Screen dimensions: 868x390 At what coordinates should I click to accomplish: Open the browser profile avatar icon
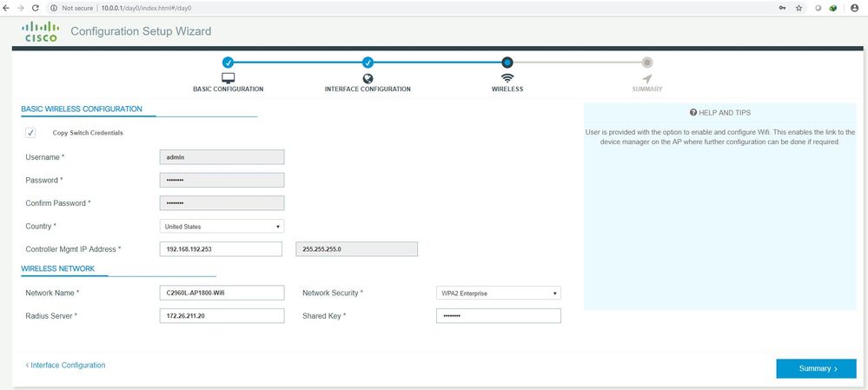point(854,8)
